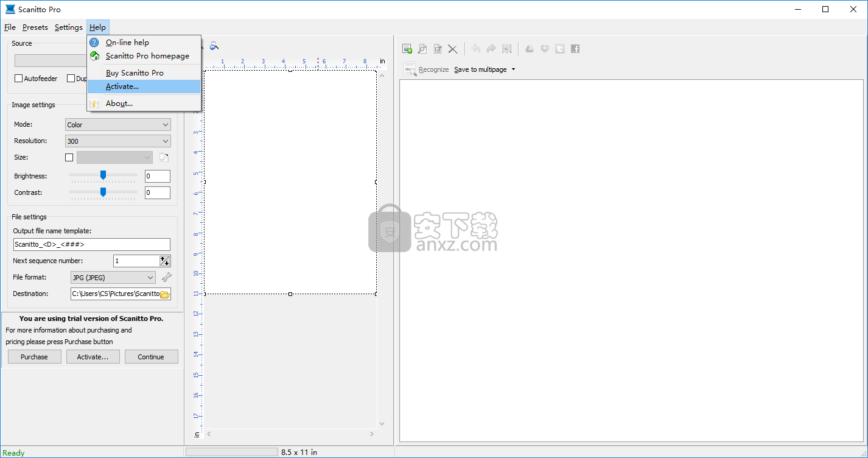Viewport: 868px width, 458px height.
Task: Click the zoom out magnifier icon
Action: click(x=214, y=46)
